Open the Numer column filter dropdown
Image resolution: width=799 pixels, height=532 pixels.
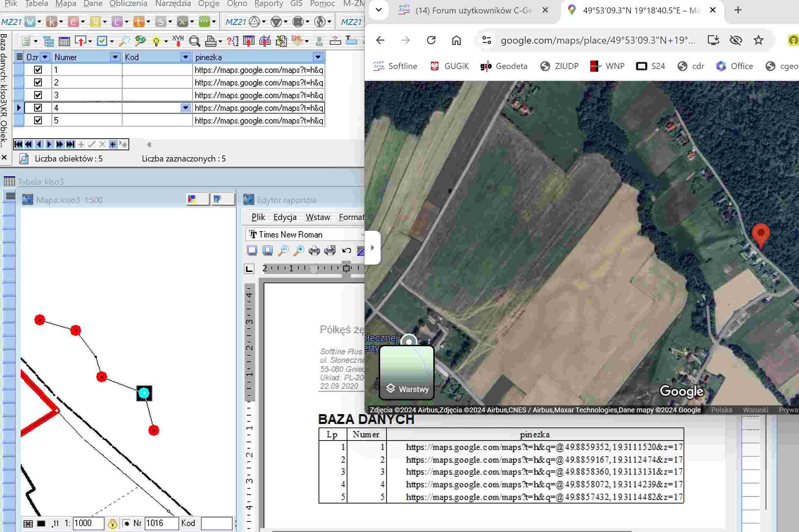pyautogui.click(x=115, y=57)
